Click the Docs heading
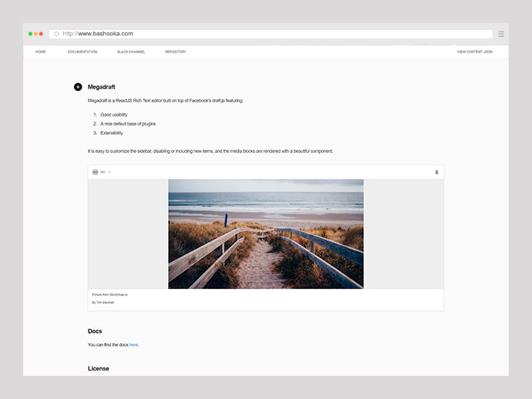Image resolution: width=532 pixels, height=399 pixels. coord(95,331)
